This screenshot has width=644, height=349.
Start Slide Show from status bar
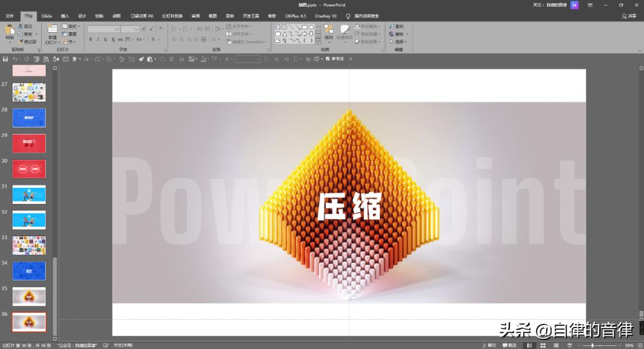569,345
